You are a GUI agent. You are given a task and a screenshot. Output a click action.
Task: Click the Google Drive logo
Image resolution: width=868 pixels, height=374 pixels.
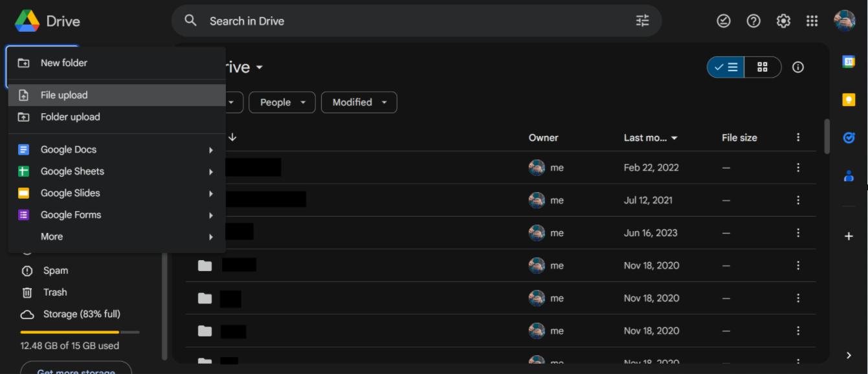pyautogui.click(x=27, y=21)
